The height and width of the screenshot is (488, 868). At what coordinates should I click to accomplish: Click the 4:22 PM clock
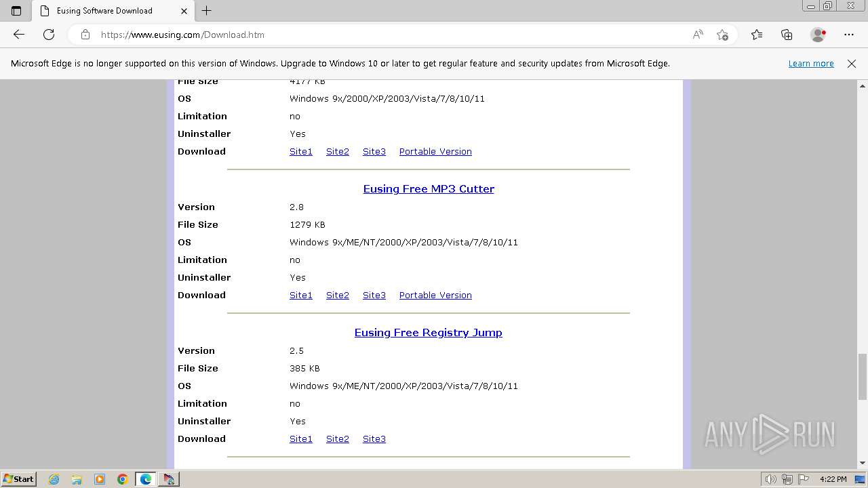(x=833, y=479)
